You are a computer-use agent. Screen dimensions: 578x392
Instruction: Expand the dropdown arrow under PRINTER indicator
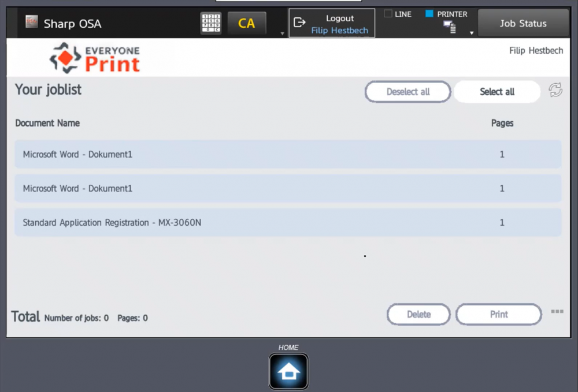471,33
